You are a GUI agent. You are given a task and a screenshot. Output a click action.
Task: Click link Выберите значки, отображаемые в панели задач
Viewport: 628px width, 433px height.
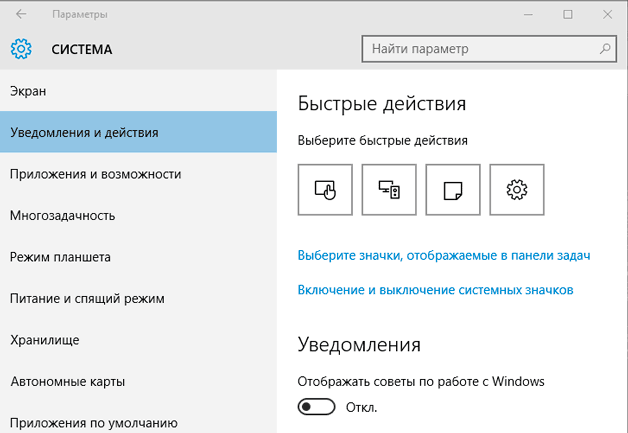pyautogui.click(x=444, y=256)
